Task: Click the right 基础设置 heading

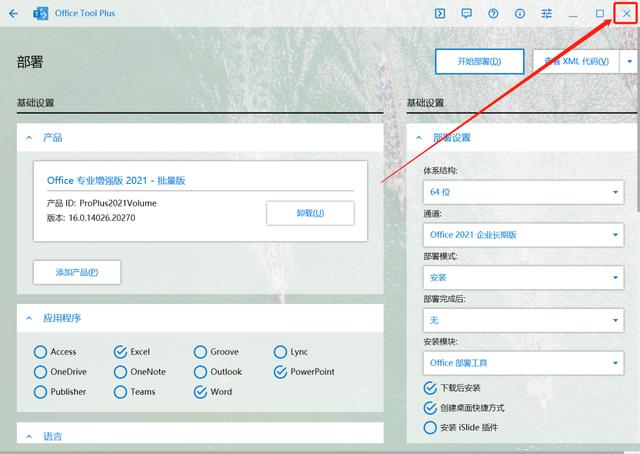Action: tap(425, 102)
